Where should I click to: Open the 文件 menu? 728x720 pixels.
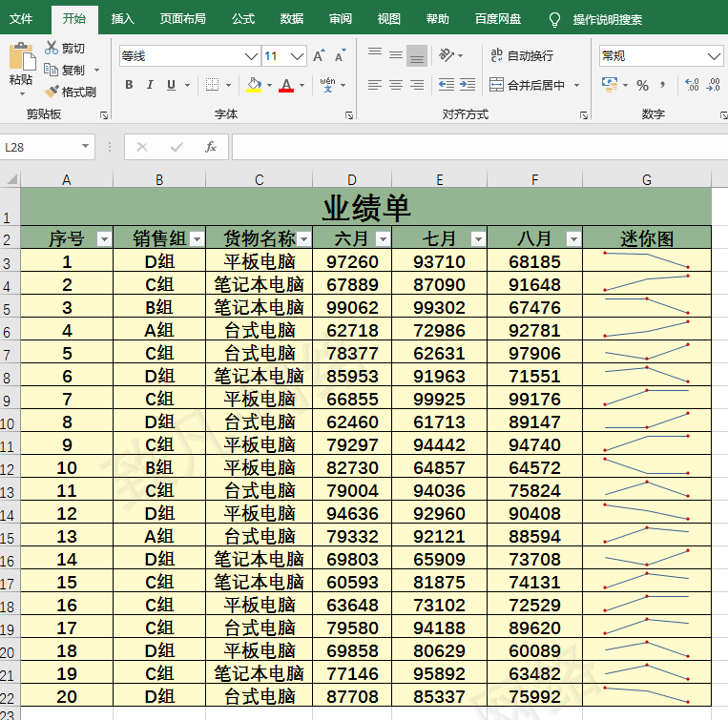point(21,19)
